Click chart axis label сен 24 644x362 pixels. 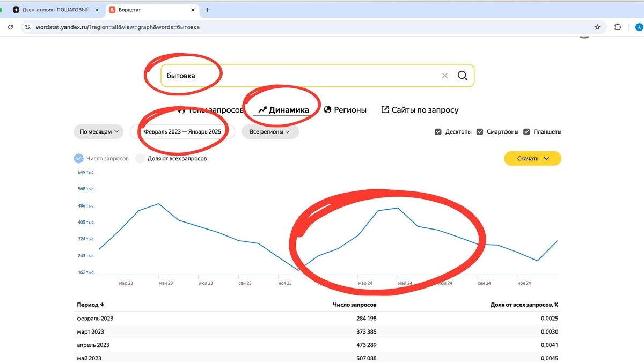(x=484, y=283)
